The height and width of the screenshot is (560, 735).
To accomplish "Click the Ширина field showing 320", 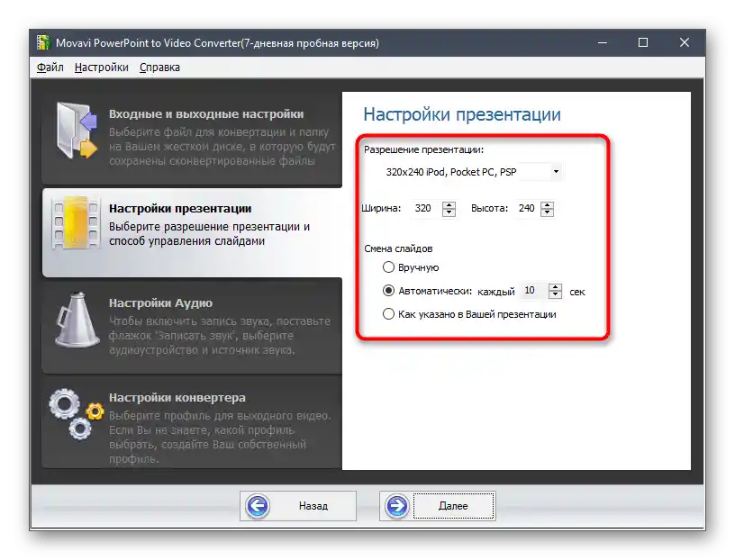I will tap(426, 209).
